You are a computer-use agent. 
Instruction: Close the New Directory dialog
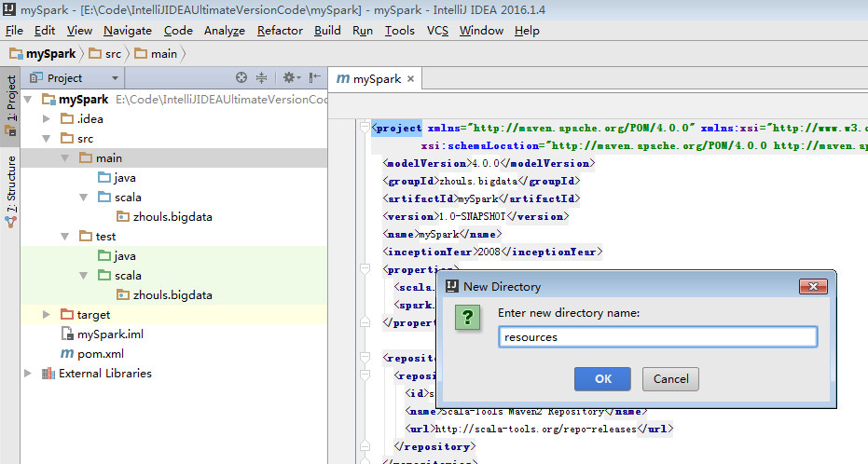tap(813, 286)
